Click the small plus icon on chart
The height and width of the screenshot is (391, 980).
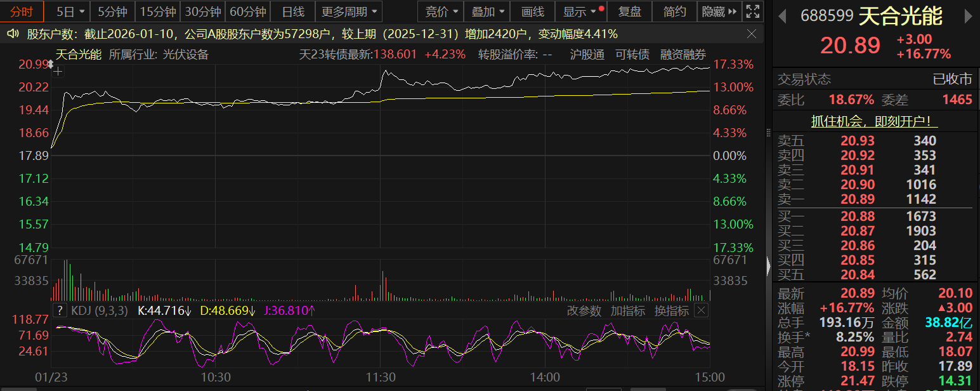point(58,72)
